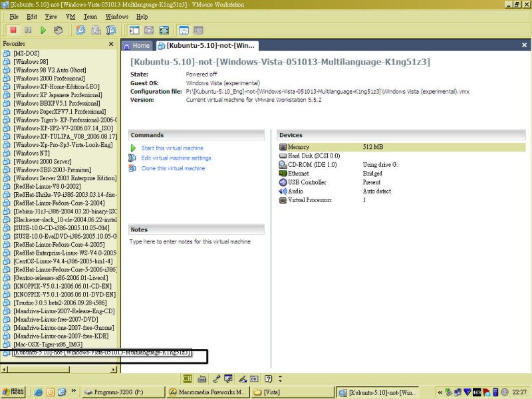Select [MS-DOS] in Favorites
This screenshot has width=532, height=399.
[27, 53]
